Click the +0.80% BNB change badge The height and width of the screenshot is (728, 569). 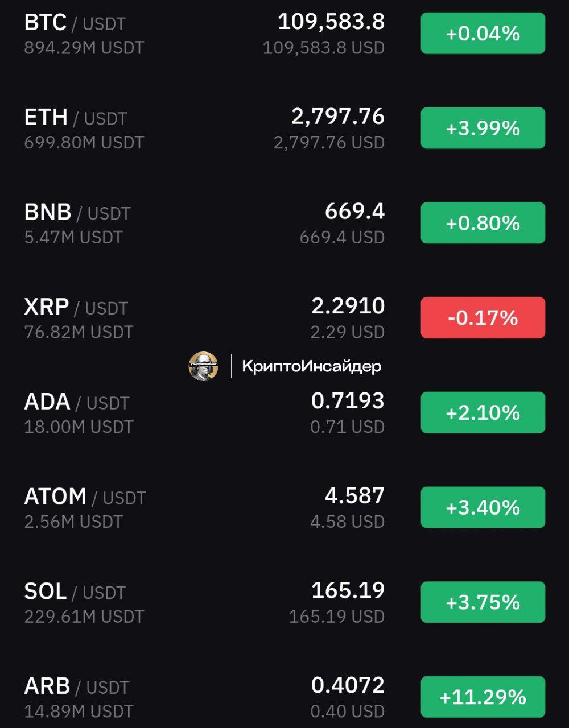tap(483, 223)
